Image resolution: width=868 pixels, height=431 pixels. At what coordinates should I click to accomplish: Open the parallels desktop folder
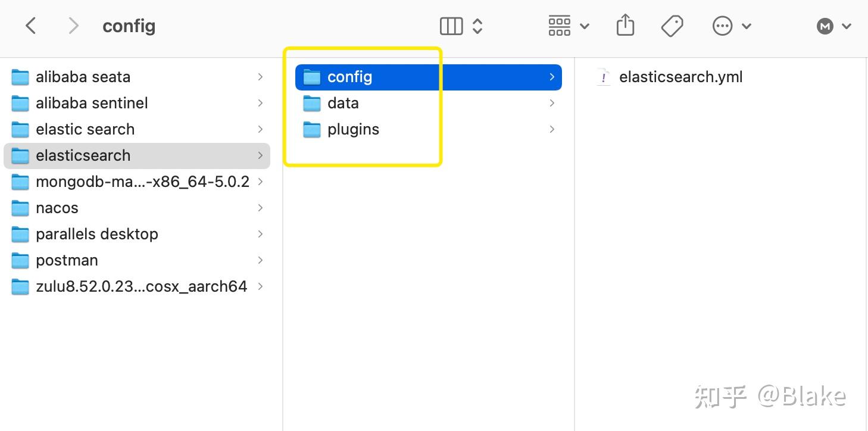pyautogui.click(x=97, y=234)
